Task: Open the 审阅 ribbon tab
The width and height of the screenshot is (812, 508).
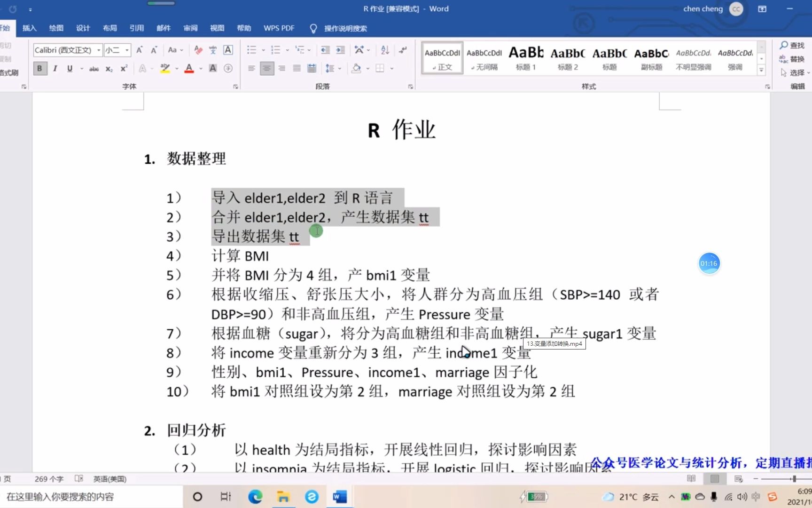Action: pyautogui.click(x=190, y=28)
